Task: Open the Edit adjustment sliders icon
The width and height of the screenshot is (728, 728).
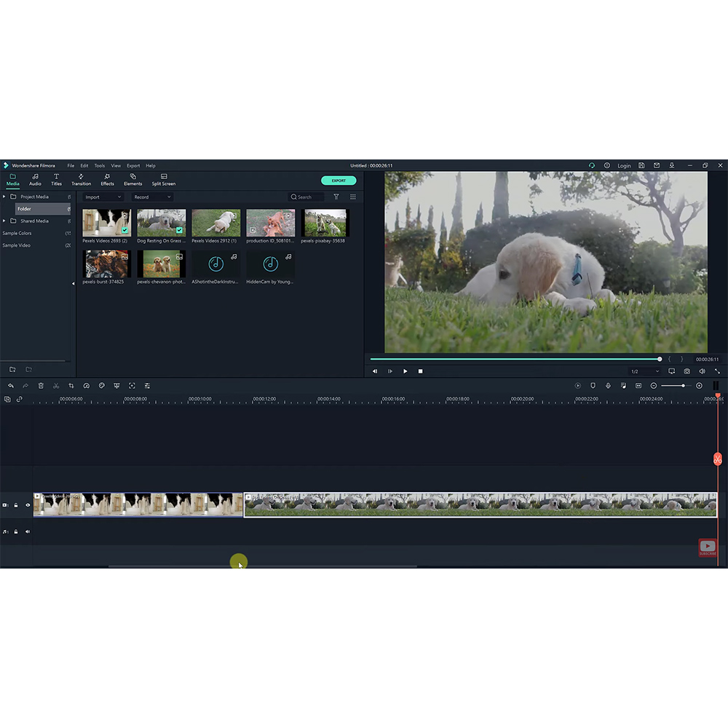Action: (x=147, y=386)
